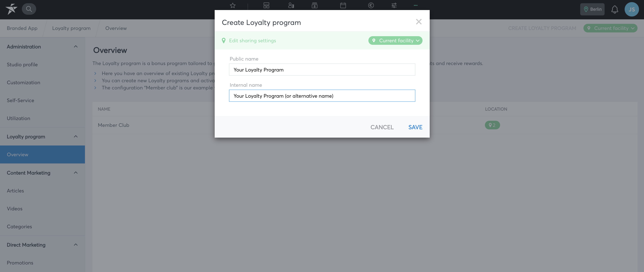This screenshot has height=272, width=644.
Task: Open Current facility dropdown in dialog
Action: point(395,40)
